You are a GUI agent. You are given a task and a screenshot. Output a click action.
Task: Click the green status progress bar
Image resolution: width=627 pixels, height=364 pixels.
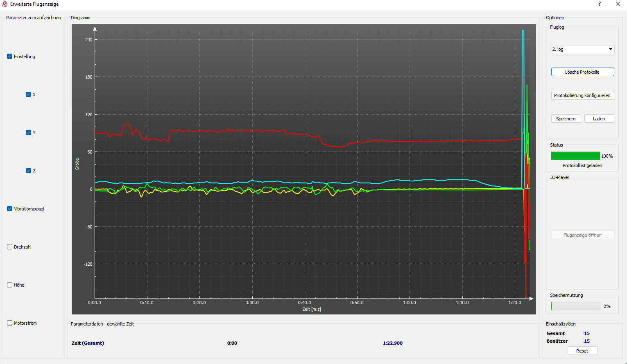575,156
